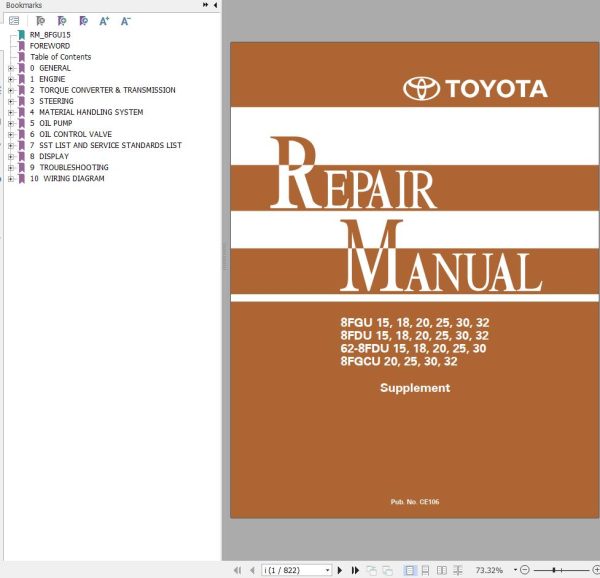Click the 73.32% zoom value field
This screenshot has width=600, height=578.
(489, 570)
